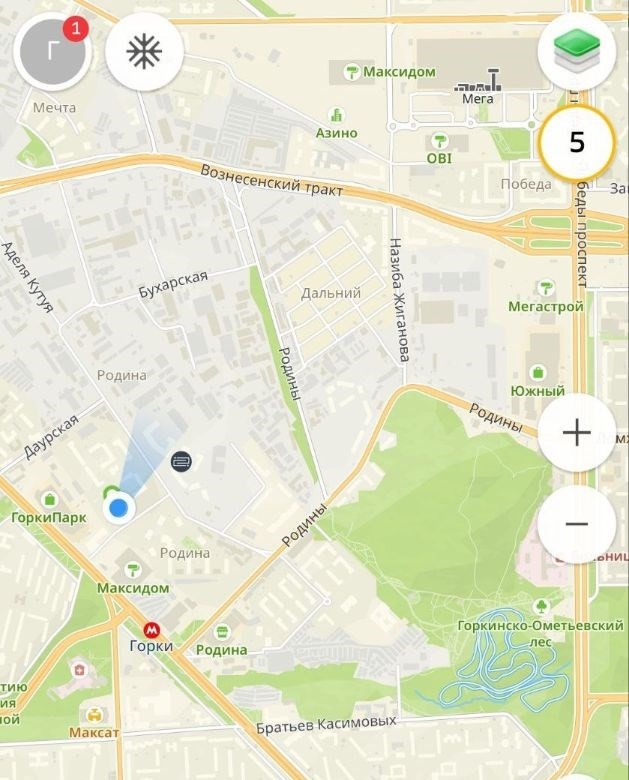This screenshot has height=780, width=629.
Task: Open the map layers button
Action: pos(577,51)
